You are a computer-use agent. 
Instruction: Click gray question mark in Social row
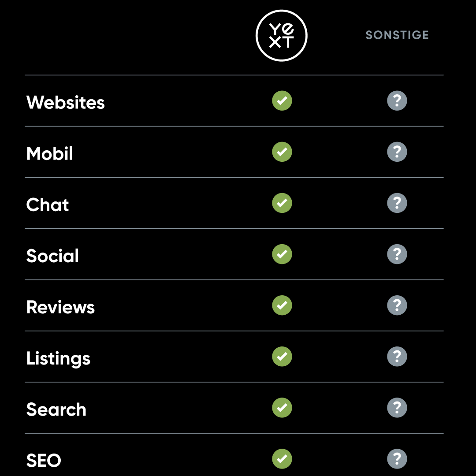pos(397,254)
